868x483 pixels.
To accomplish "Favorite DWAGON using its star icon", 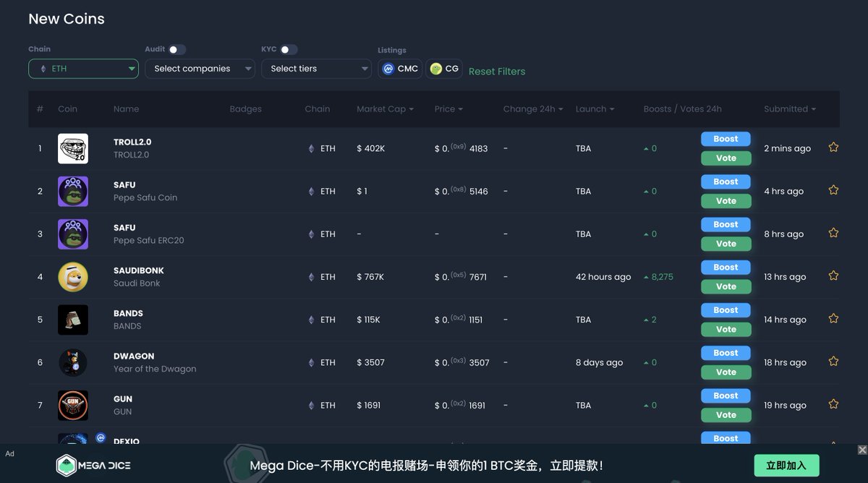I will click(x=833, y=361).
